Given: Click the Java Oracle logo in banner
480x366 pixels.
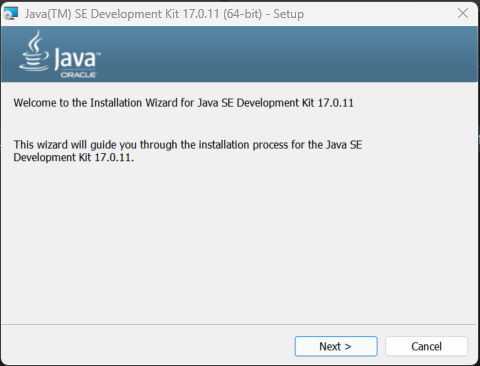Looking at the screenshot, I should 60,54.
